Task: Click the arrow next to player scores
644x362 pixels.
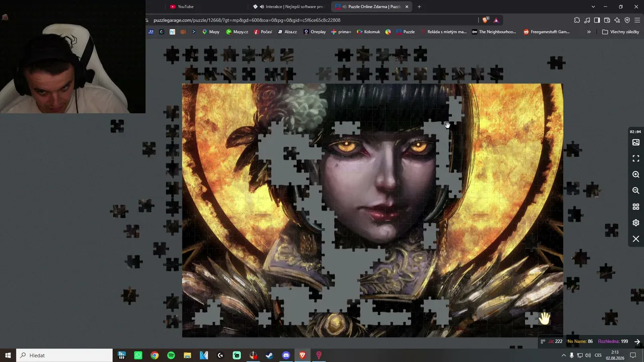Action: pyautogui.click(x=637, y=341)
